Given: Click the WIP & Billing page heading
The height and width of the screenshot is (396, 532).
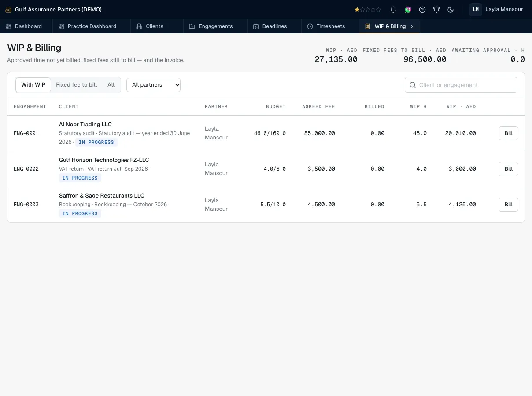Looking at the screenshot, I should 34,48.
